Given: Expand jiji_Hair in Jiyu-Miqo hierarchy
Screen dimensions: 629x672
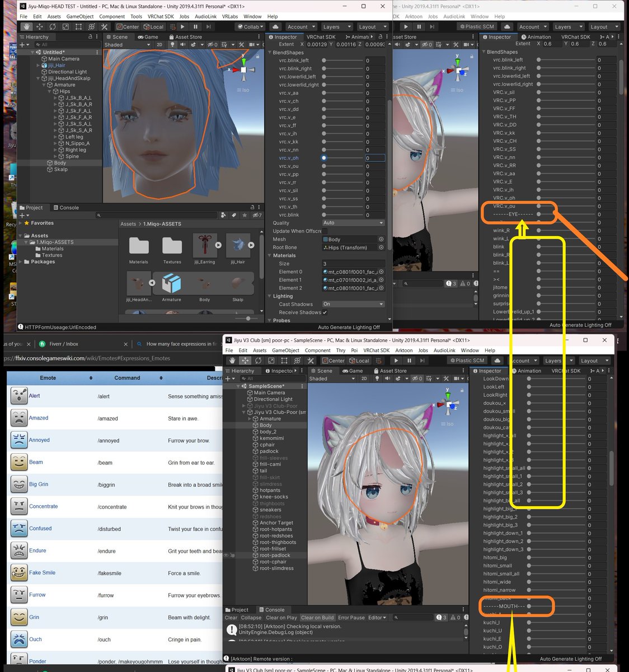Looking at the screenshot, I should coord(38,66).
